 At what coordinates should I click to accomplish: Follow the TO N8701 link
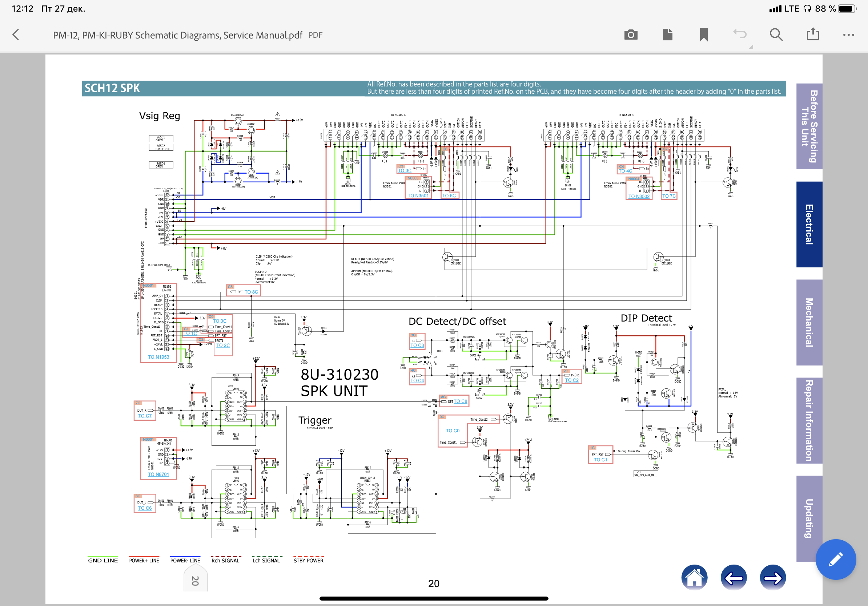click(x=158, y=474)
